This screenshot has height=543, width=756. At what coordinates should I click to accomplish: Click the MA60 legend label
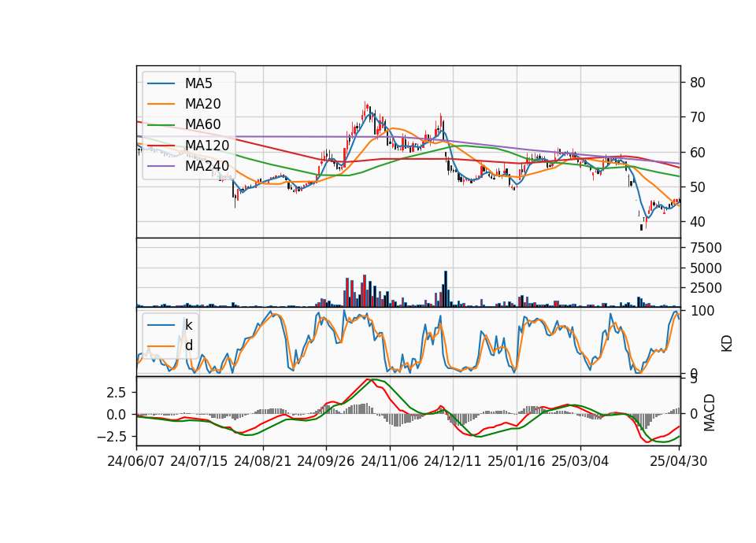pyautogui.click(x=202, y=124)
